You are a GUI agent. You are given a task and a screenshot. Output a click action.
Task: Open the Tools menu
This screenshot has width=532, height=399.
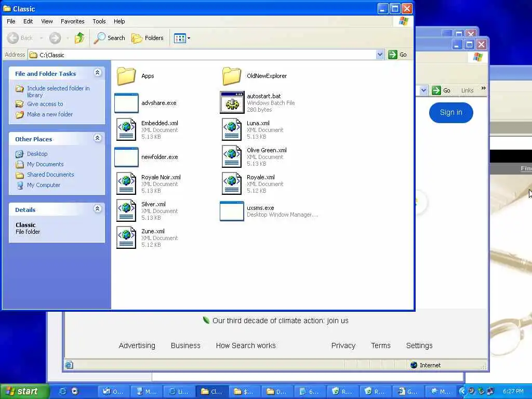(x=99, y=21)
